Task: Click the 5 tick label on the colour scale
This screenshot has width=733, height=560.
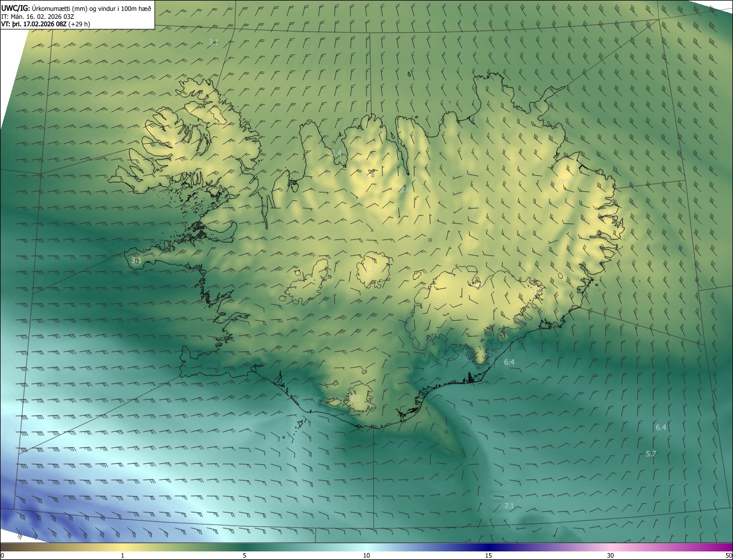Action: (245, 555)
